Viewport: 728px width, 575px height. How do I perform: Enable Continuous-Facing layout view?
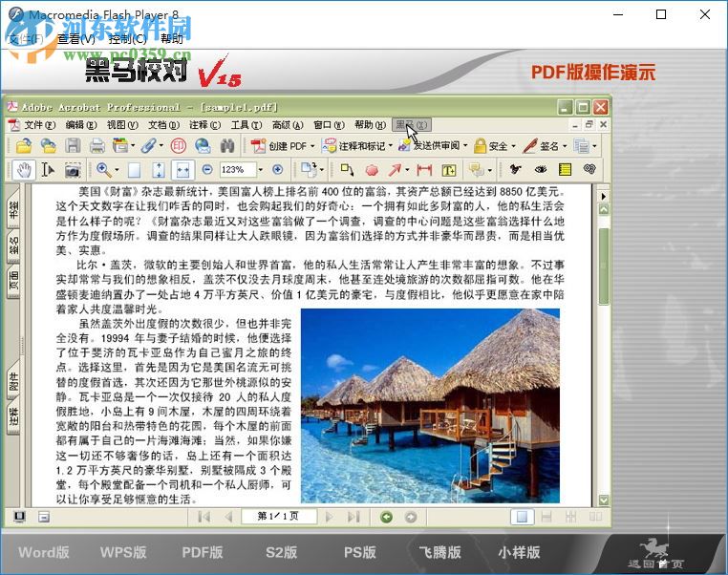click(x=570, y=517)
